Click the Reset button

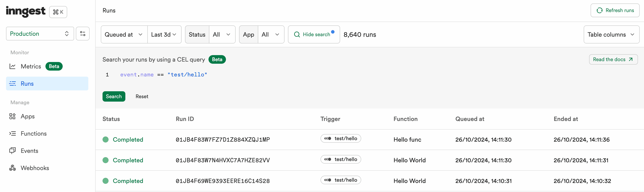[142, 96]
